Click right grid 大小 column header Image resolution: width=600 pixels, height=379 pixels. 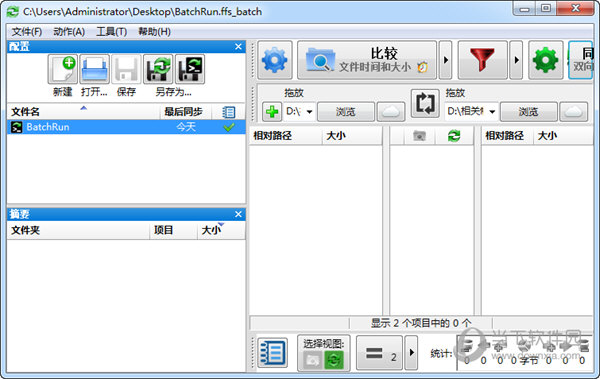(563, 136)
